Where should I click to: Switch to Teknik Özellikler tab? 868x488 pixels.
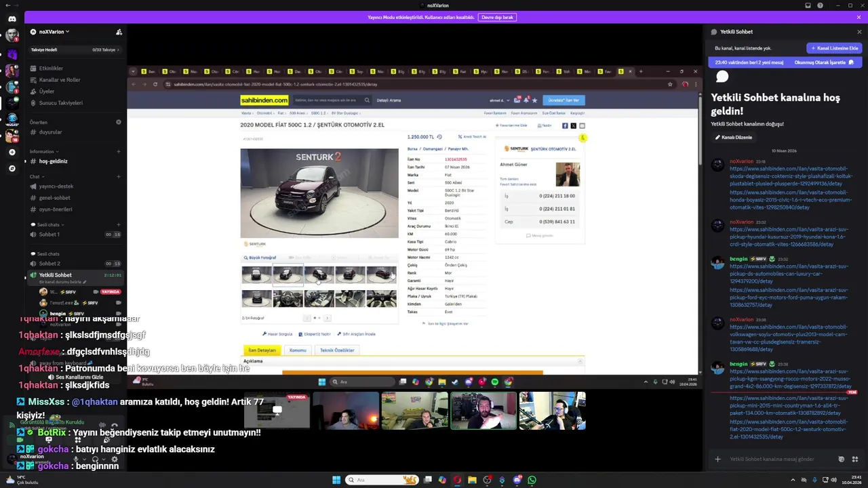(x=337, y=350)
